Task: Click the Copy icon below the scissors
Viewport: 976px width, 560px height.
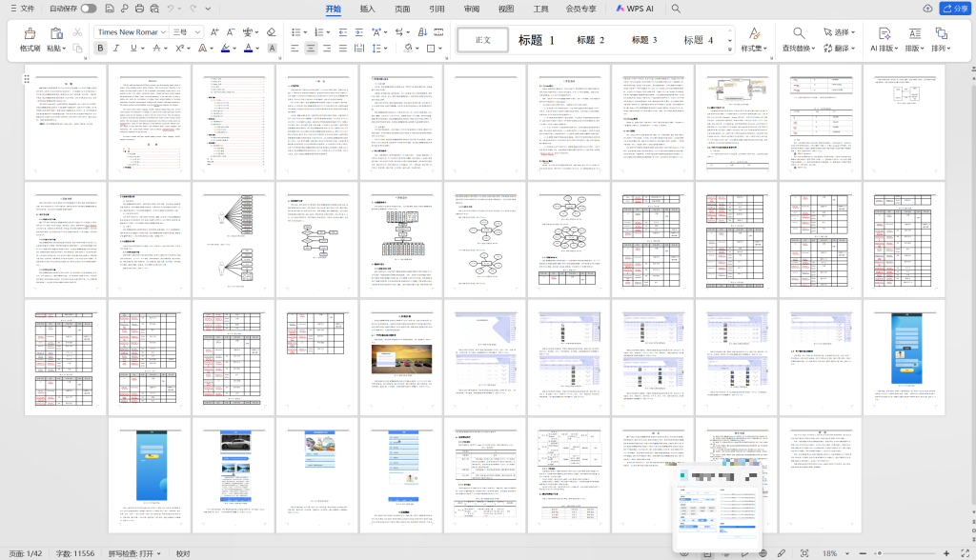Action: pos(77,48)
